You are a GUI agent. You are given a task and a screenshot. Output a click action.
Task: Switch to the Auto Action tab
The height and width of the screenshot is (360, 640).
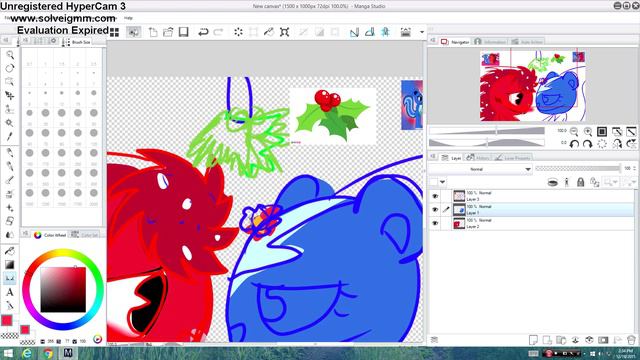527,42
